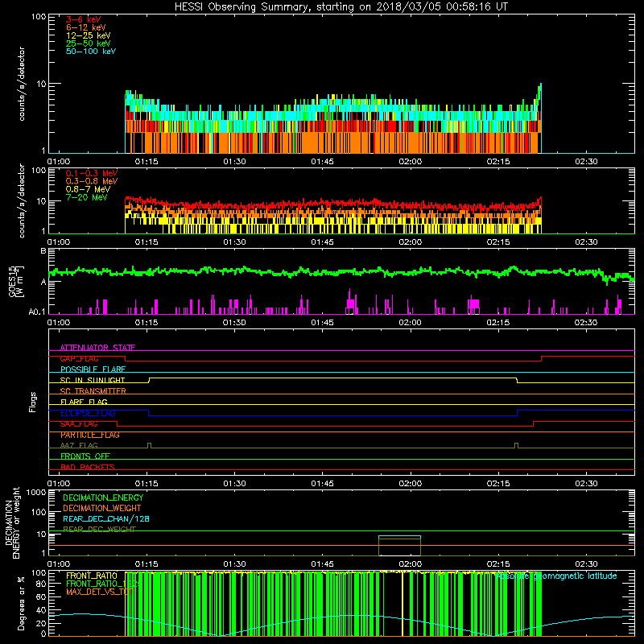This screenshot has height=644, width=644.
Task: Click the SC_TRANSMITTER flag label
Action: pyautogui.click(x=93, y=391)
